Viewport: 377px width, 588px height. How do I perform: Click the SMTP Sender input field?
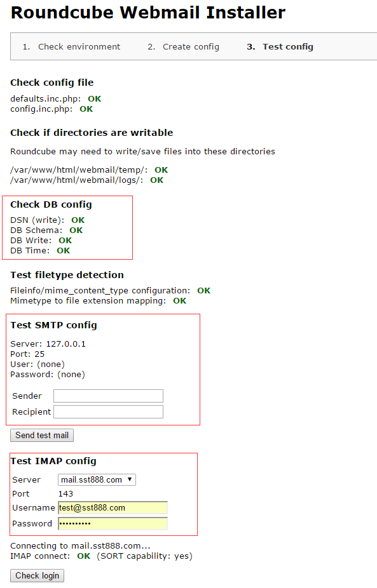[x=108, y=396]
